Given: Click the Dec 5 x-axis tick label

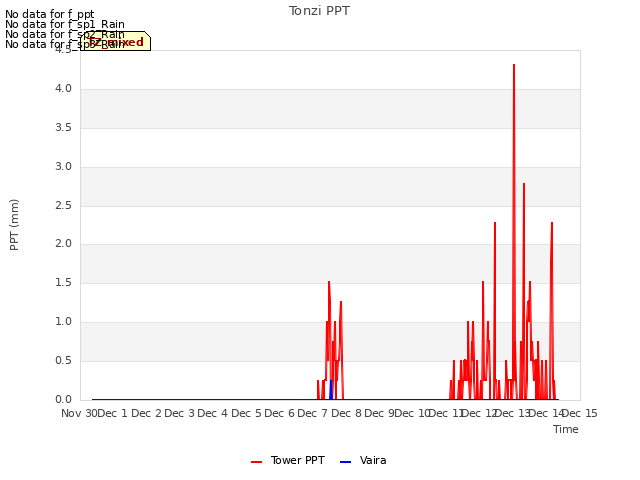Looking at the screenshot, I should pos(246,413).
